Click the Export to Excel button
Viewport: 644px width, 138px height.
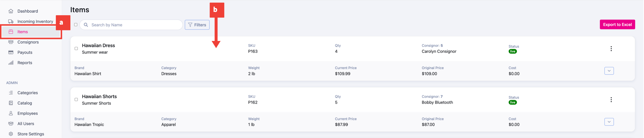(617, 24)
